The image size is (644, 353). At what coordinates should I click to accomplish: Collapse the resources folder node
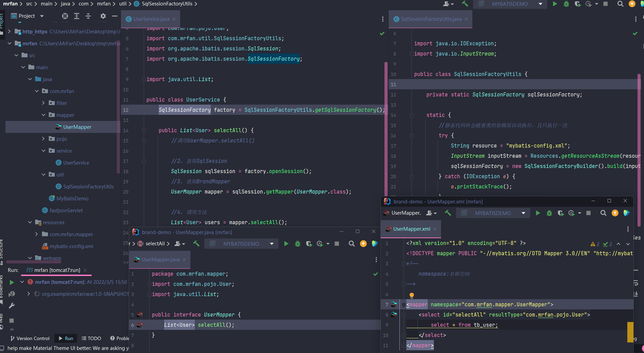pyautogui.click(x=30, y=222)
